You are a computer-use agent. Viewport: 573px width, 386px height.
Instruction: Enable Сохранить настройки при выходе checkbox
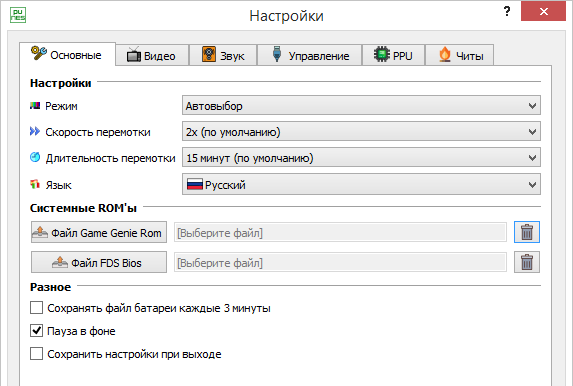[36, 354]
